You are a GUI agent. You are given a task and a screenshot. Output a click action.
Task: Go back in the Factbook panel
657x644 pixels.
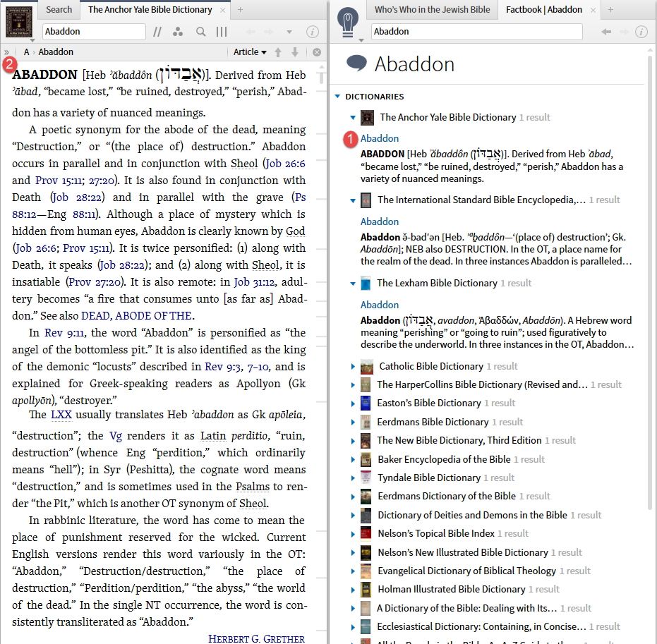[x=606, y=32]
